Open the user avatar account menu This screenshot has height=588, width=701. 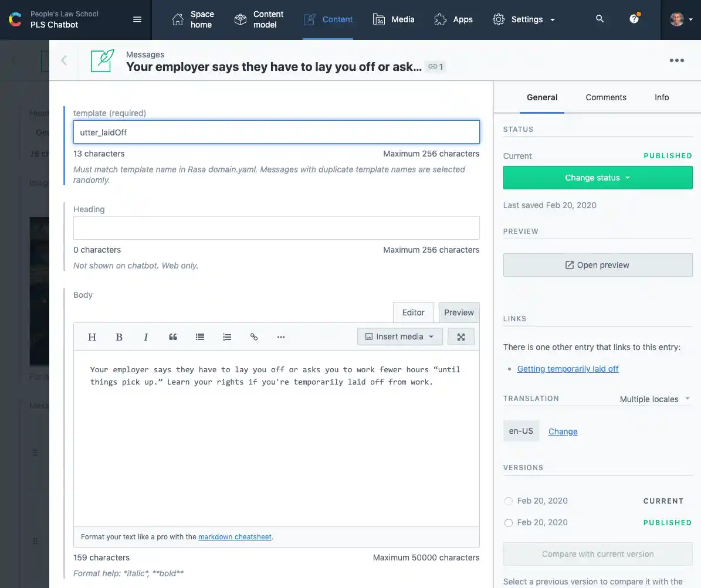tap(681, 19)
